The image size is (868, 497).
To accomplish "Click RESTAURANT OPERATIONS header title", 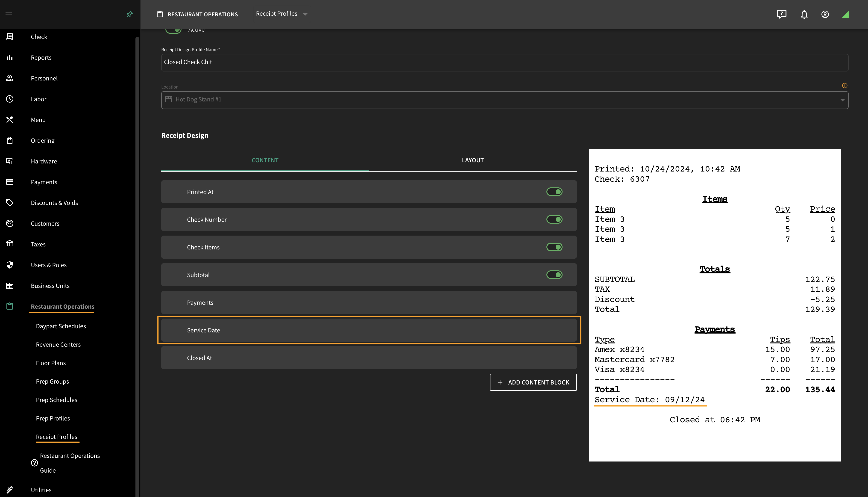I will click(x=202, y=14).
